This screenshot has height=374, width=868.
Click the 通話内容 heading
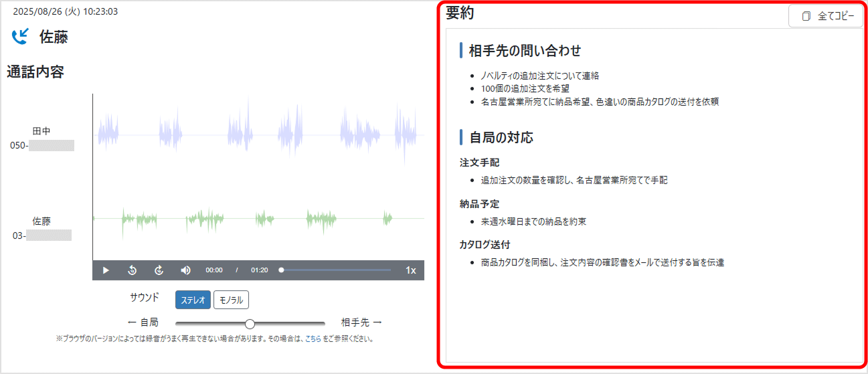pos(35,72)
